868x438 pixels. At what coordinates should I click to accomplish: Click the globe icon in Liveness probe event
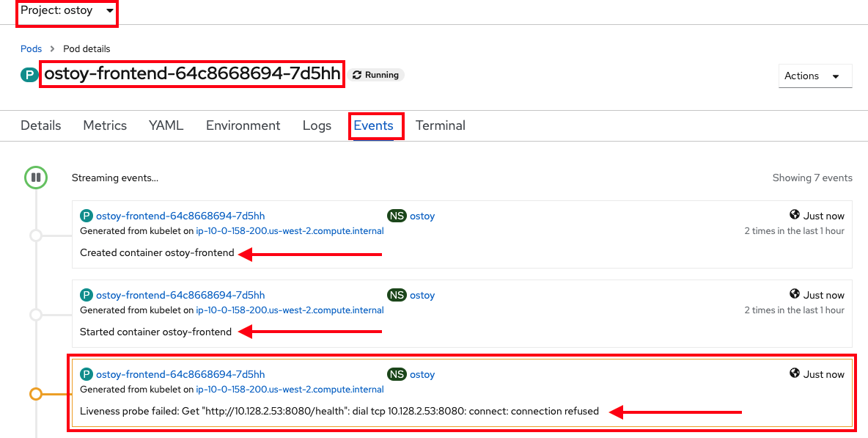[x=794, y=373]
